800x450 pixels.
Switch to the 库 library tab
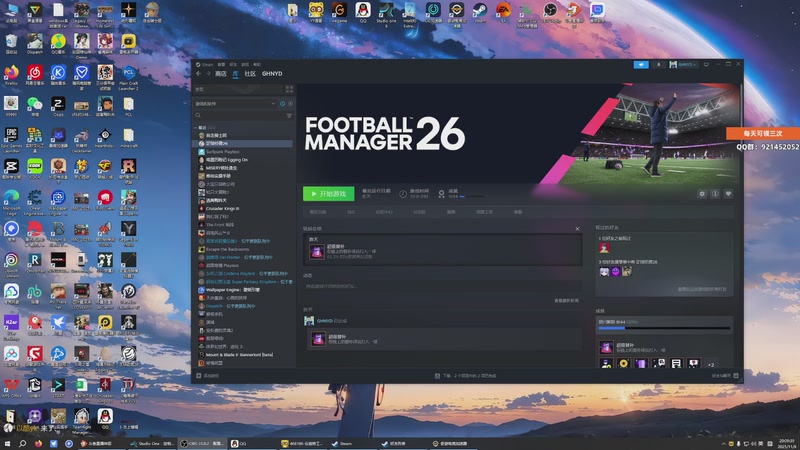pos(235,74)
